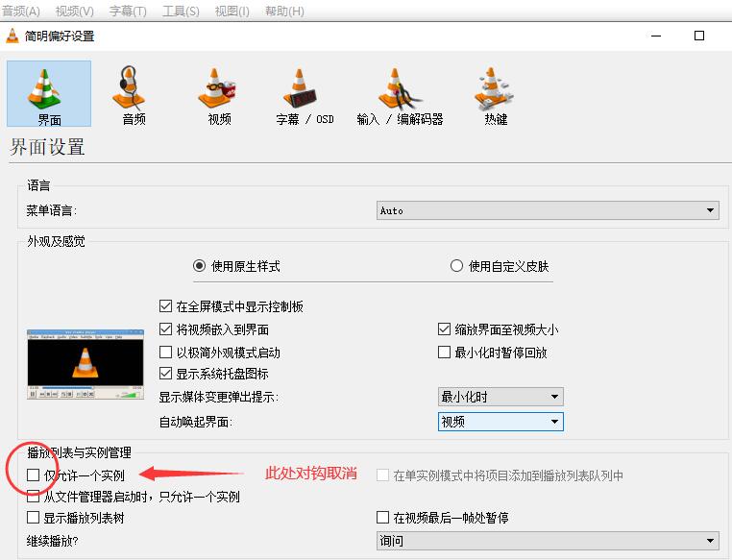
Task: Enable 显示播放列表树 checkbox
Action: point(34,518)
